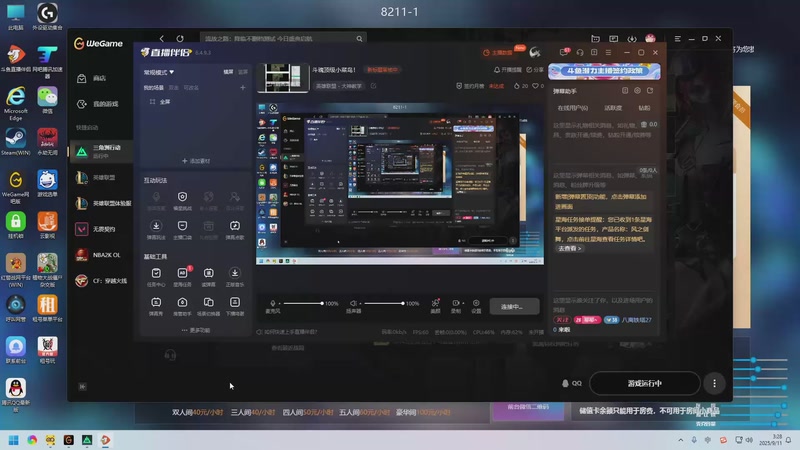
Task: Select CF: 穿越火线 in WeGame sidebar
Action: [x=101, y=281]
